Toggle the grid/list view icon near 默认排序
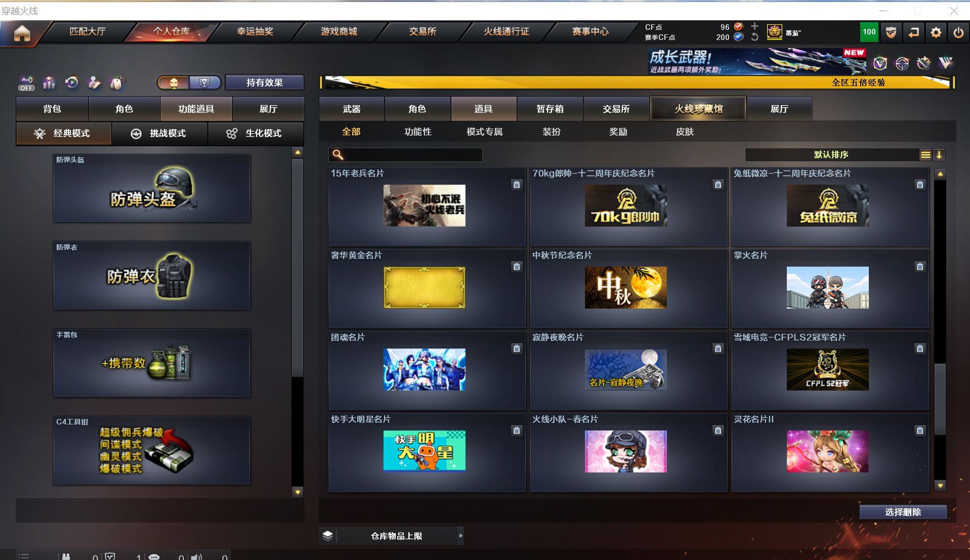This screenshot has width=970, height=560. tap(925, 155)
